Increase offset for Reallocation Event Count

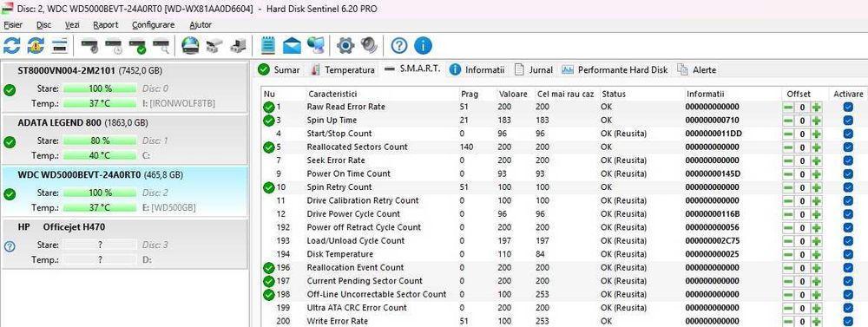817,268
